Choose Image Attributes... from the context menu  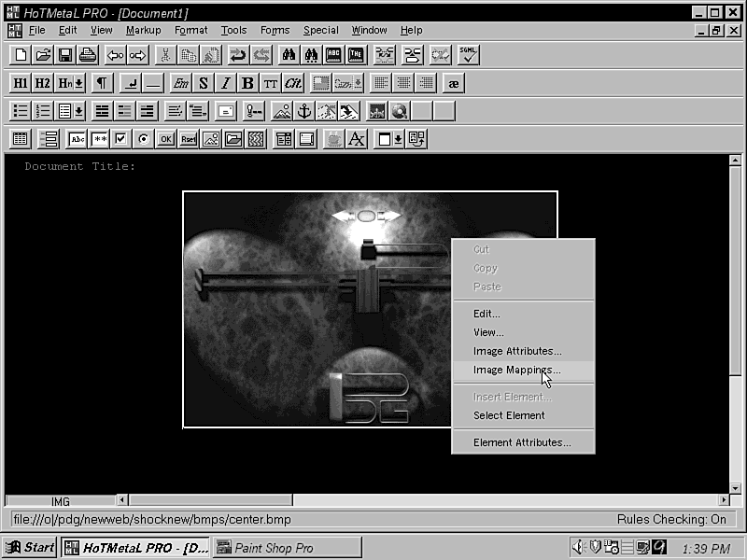click(x=523, y=352)
